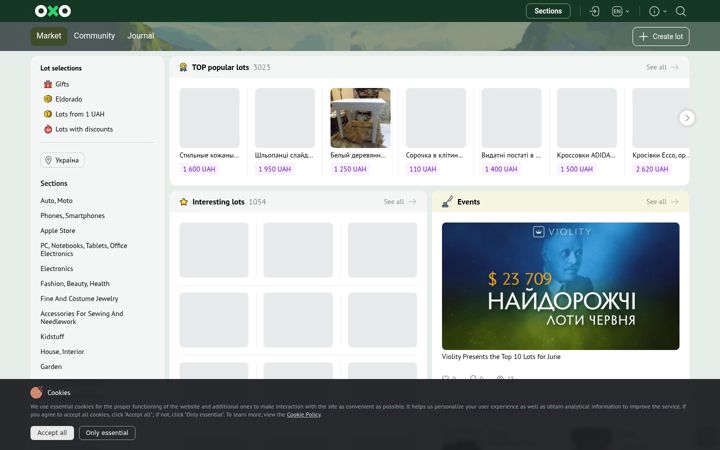This screenshot has width=720, height=450.
Task: Click the cookie icon in the banner
Action: point(37,393)
